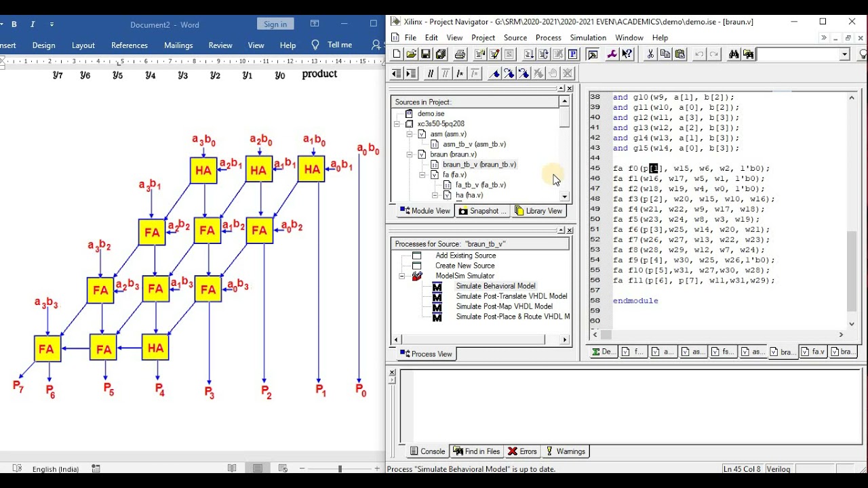The image size is (868, 488).
Task: Click the What's This help cursor icon
Action: pos(627,54)
